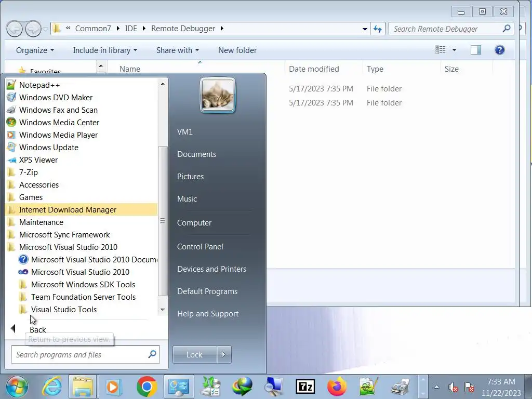Open the control panel style taskbar icon
The width and height of the screenshot is (532, 399).
coord(179,387)
